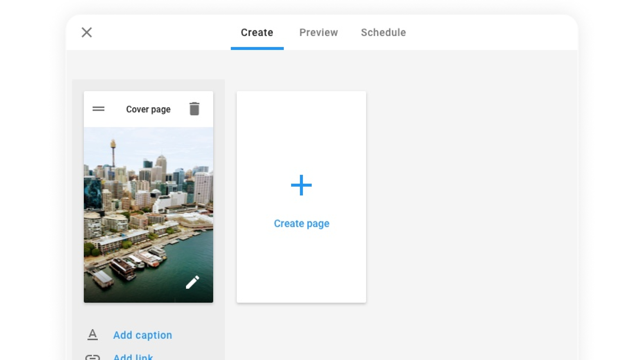644x360 pixels.
Task: Click the blue plus icon
Action: [301, 185]
